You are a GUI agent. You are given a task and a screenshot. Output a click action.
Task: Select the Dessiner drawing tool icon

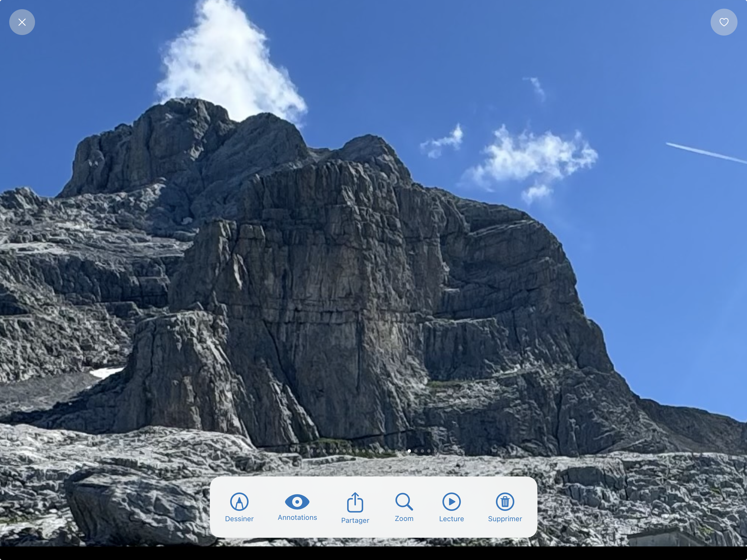click(x=239, y=502)
